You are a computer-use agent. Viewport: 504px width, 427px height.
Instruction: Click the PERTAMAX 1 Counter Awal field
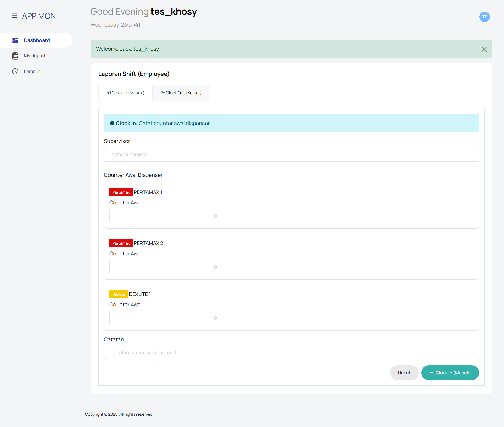[x=167, y=216]
